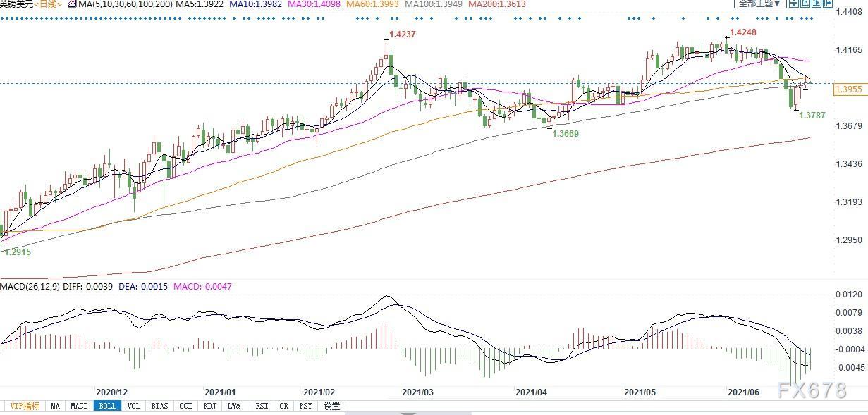Click the 1.3436 price axis label
This screenshot has height=415, width=868.
coord(850,164)
